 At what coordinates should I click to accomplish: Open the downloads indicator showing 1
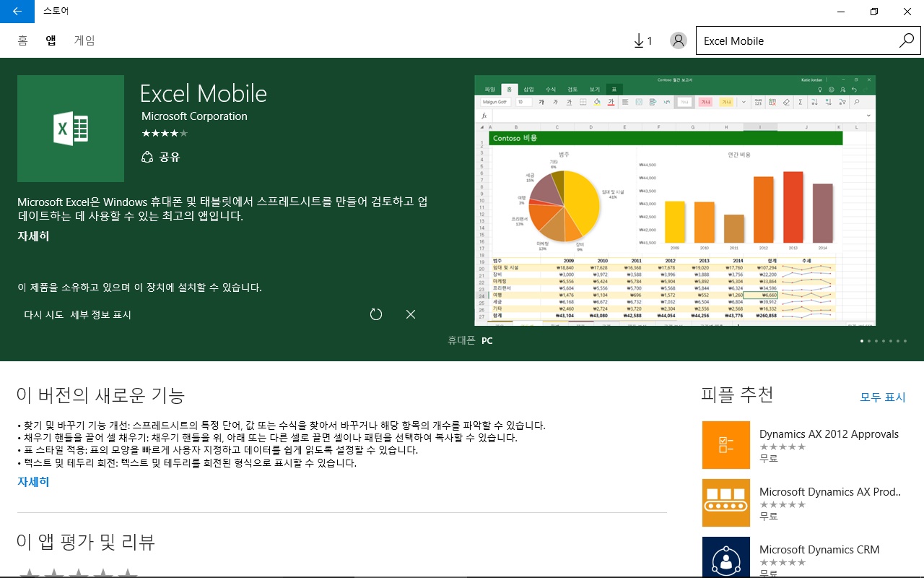642,41
